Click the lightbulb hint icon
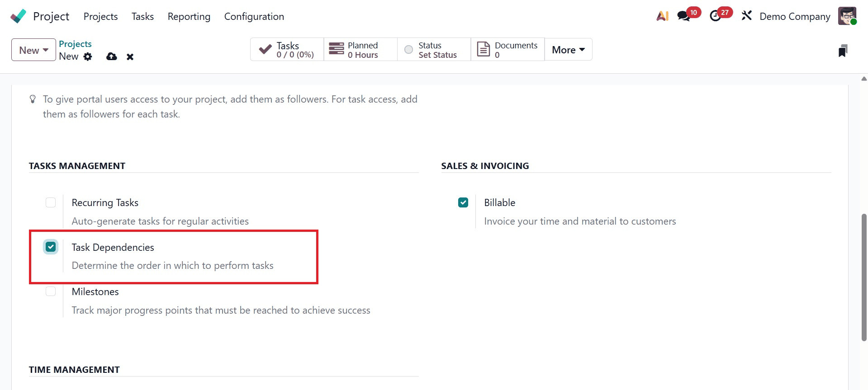 click(x=33, y=99)
